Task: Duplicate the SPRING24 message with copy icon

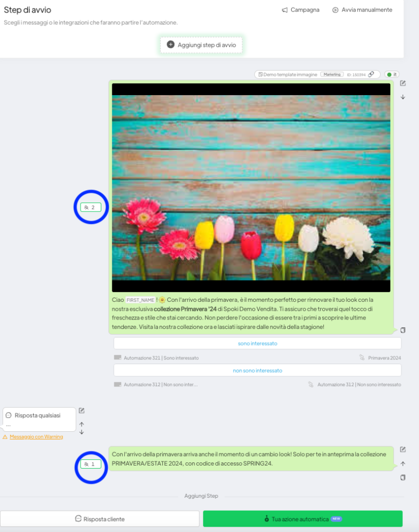Action: (x=403, y=477)
